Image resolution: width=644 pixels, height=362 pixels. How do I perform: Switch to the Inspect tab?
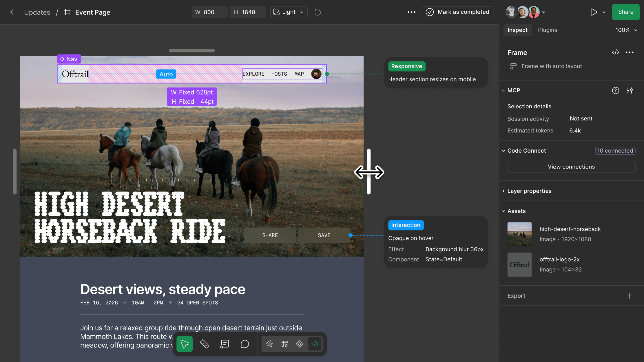pos(517,30)
